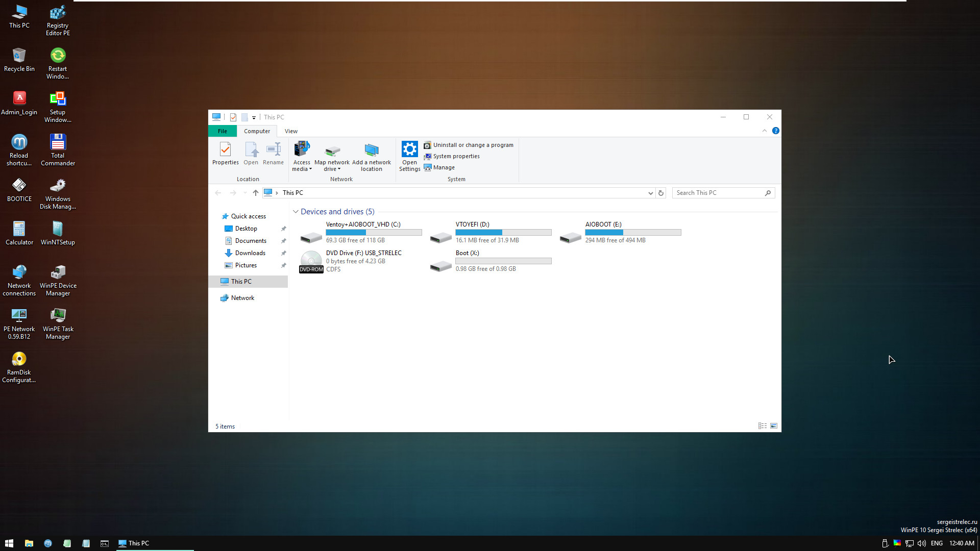Switch to the Computer ribbon tab
This screenshot has height=551, width=980.
pyautogui.click(x=257, y=131)
